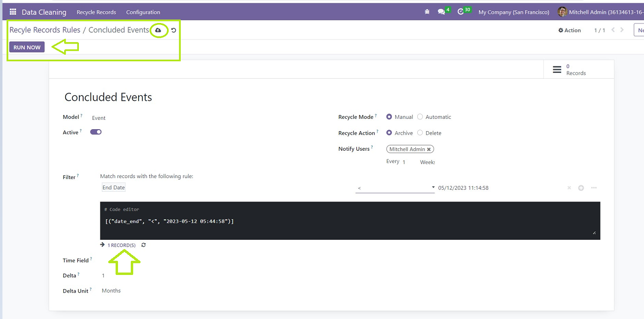Open the activities clock icon
Image resolution: width=644 pixels, height=319 pixels.
[460, 12]
